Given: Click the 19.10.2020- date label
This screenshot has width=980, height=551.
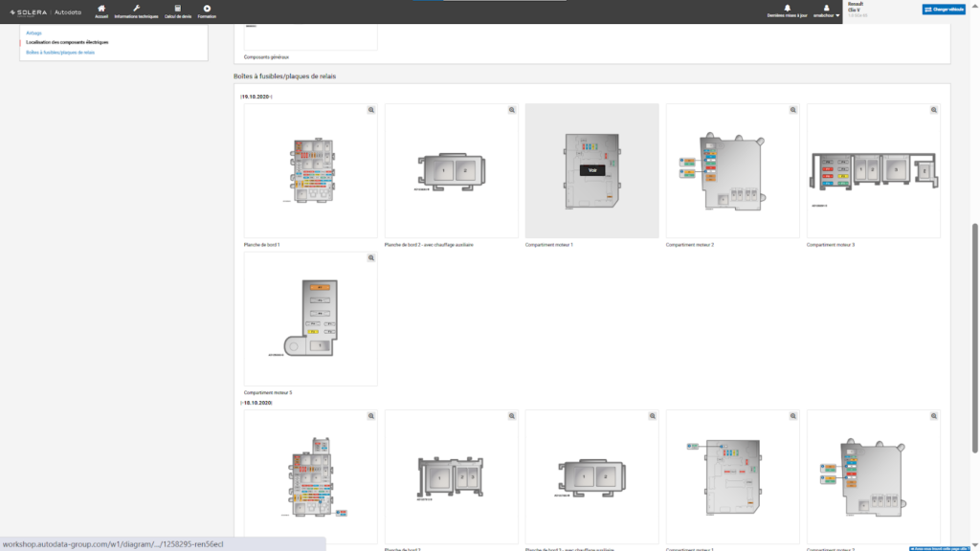Looking at the screenshot, I should 256,97.
